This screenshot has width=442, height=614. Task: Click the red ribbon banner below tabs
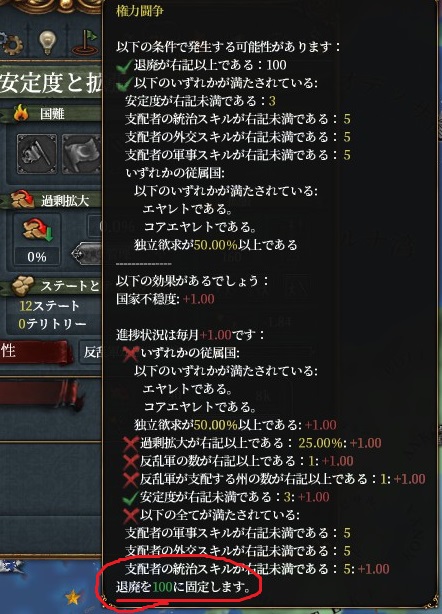click(x=40, y=393)
